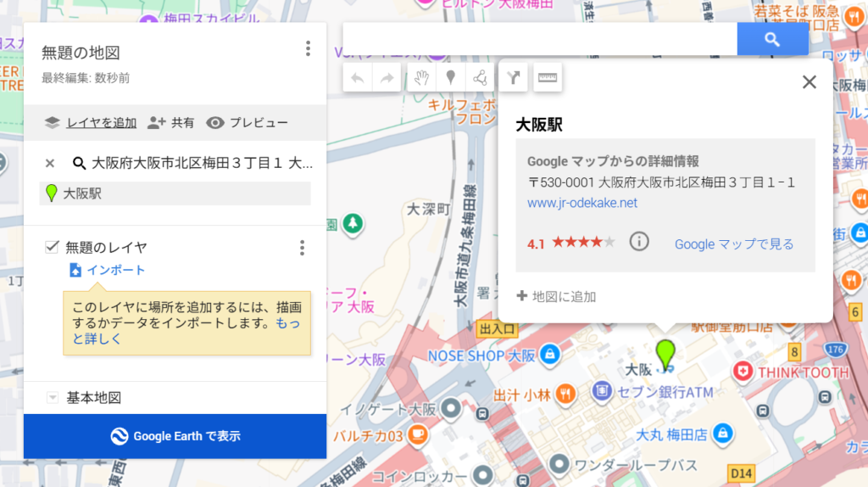This screenshot has height=487, width=868.
Task: Open www.jr-odekake.net link
Action: [x=582, y=203]
